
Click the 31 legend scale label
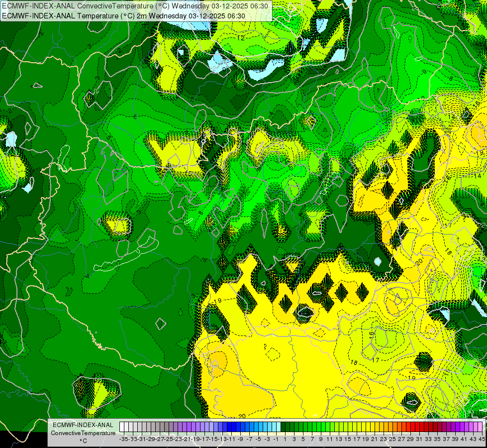(419, 439)
